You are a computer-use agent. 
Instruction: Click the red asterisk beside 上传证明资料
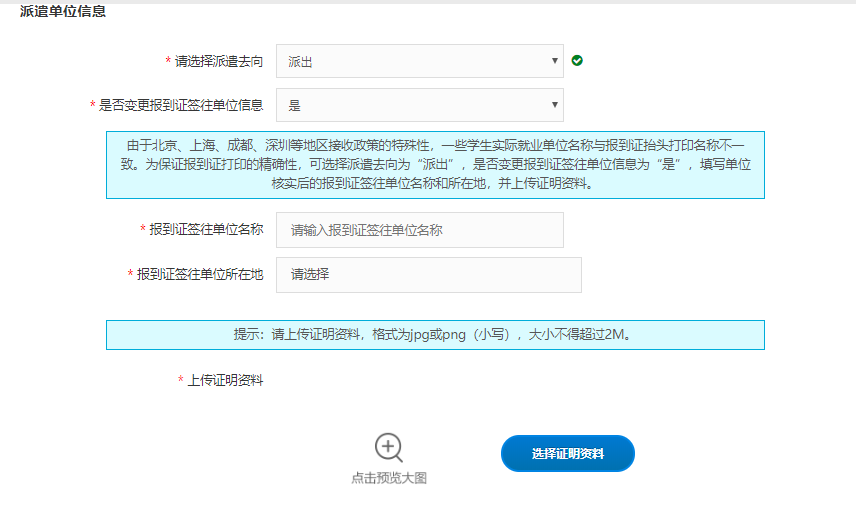point(180,380)
